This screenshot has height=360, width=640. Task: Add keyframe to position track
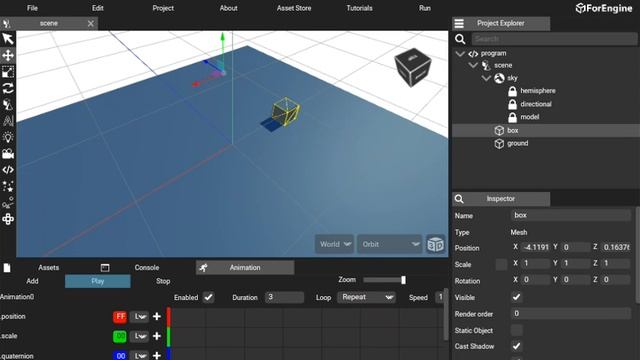click(157, 316)
